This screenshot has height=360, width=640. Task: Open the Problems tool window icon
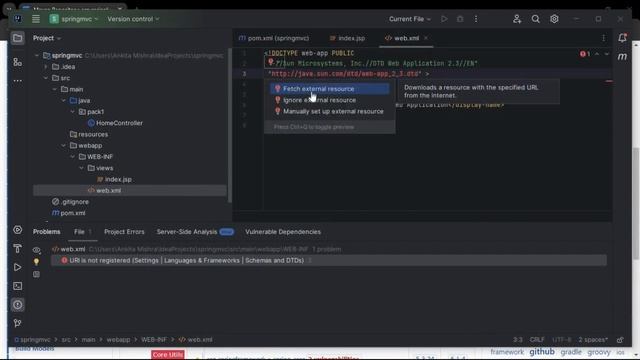tap(18, 305)
